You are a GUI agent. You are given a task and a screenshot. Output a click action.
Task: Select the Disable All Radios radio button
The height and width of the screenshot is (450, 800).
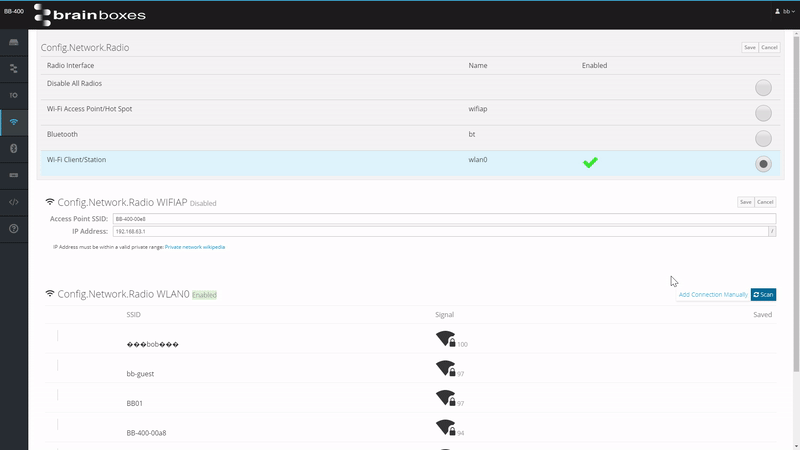click(x=763, y=88)
